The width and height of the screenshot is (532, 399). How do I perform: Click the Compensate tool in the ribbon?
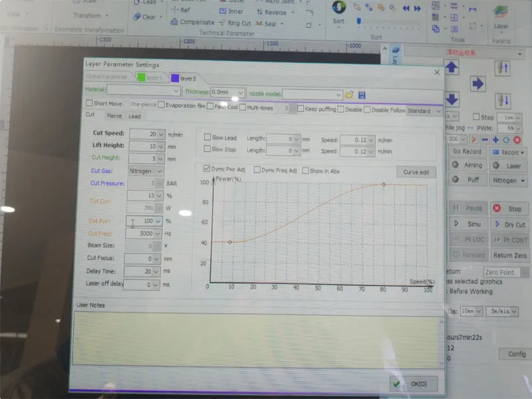192,22
